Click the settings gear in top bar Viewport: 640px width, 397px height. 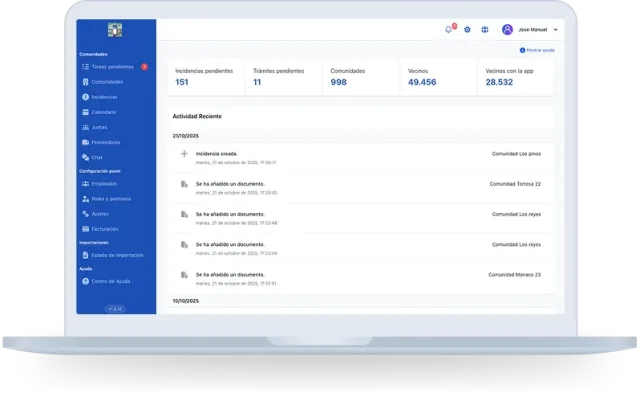pyautogui.click(x=467, y=29)
